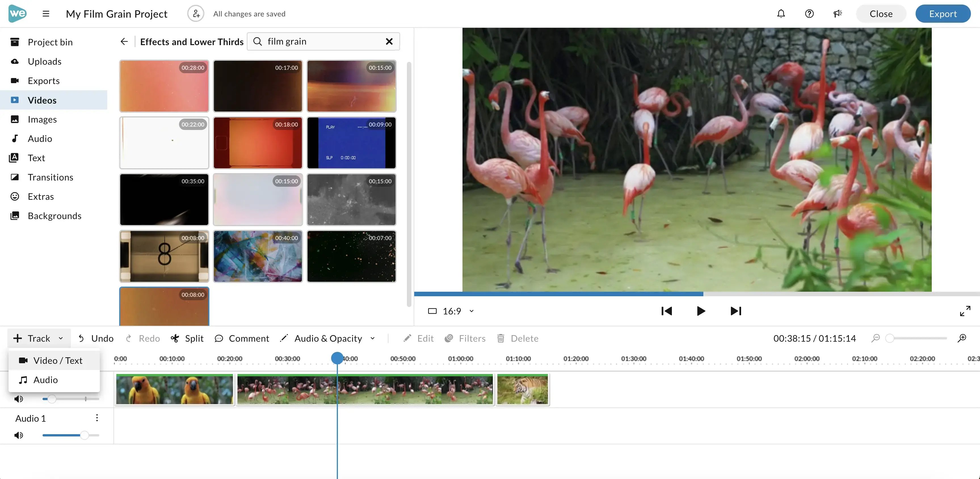Image resolution: width=980 pixels, height=479 pixels.
Task: Open the Text section
Action: 54,158
